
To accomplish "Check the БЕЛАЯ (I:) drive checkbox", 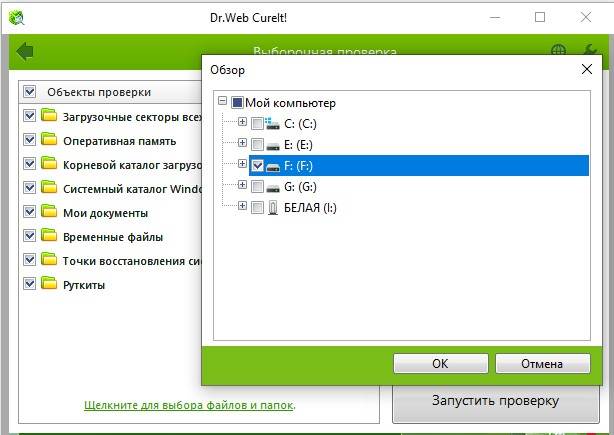I will point(257,208).
